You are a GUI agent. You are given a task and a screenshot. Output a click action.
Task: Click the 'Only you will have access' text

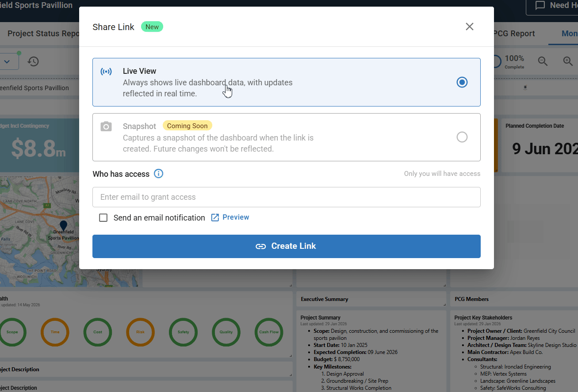tap(442, 174)
